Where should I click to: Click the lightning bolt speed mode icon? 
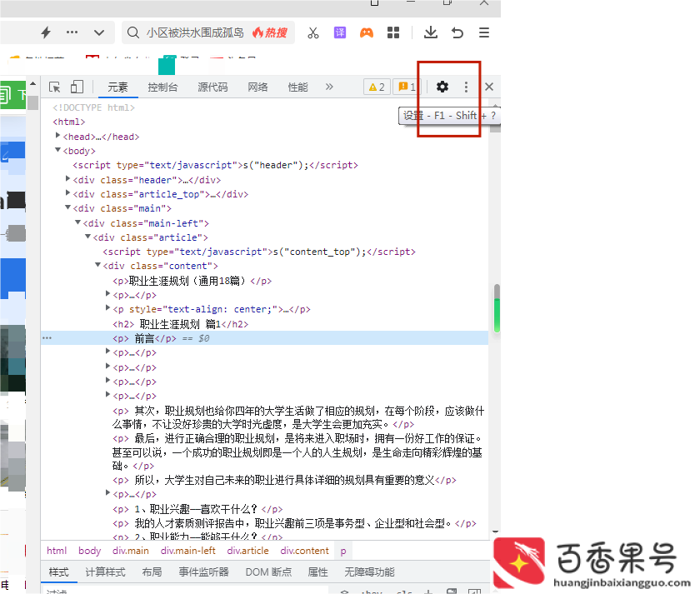[x=46, y=32]
